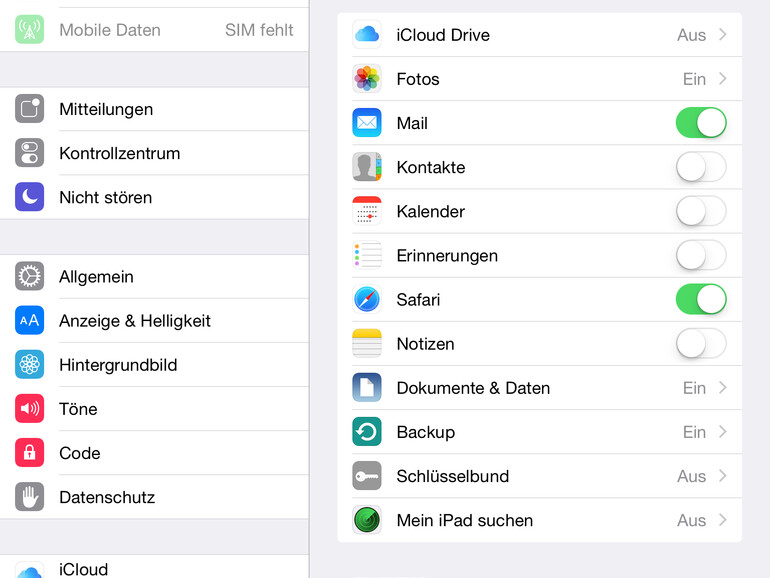
Task: Switch on Erinnerungen syncing
Action: tap(701, 255)
